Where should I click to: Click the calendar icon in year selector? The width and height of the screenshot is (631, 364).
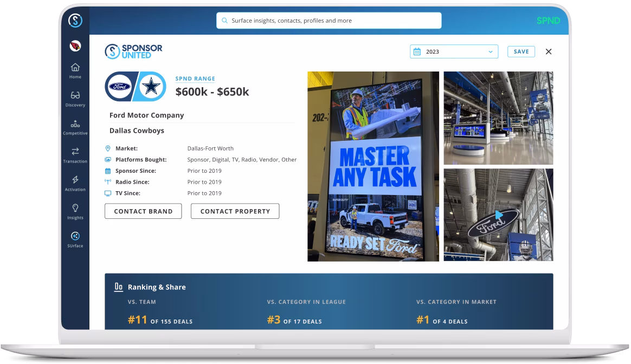tap(417, 51)
